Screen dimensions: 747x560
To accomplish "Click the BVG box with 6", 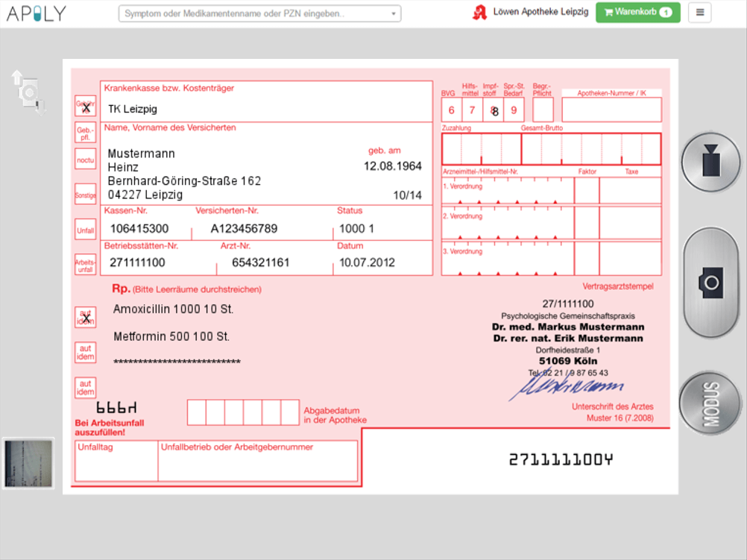I will point(451,110).
